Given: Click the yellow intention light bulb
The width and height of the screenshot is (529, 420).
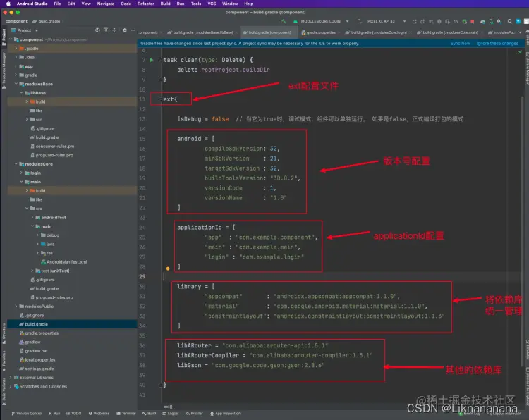Looking at the screenshot, I should pos(168,268).
